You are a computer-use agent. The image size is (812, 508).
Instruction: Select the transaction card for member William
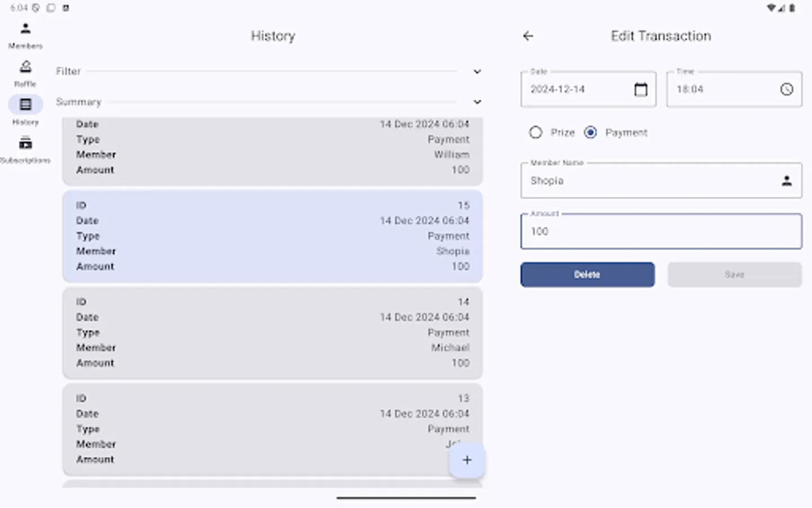point(272,151)
